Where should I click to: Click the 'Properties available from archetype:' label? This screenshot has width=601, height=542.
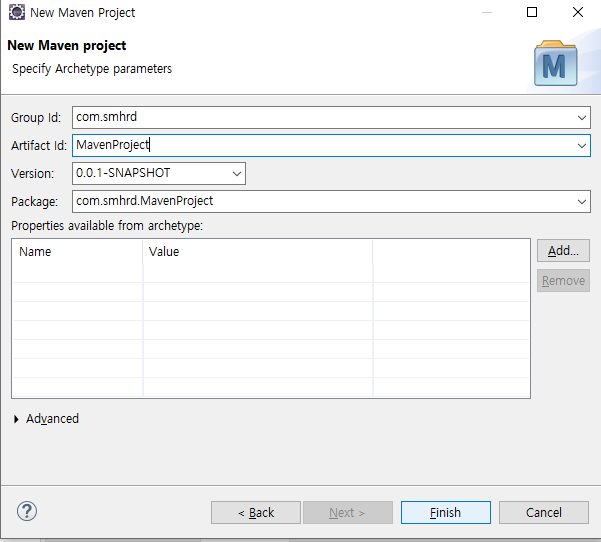pyautogui.click(x=107, y=226)
